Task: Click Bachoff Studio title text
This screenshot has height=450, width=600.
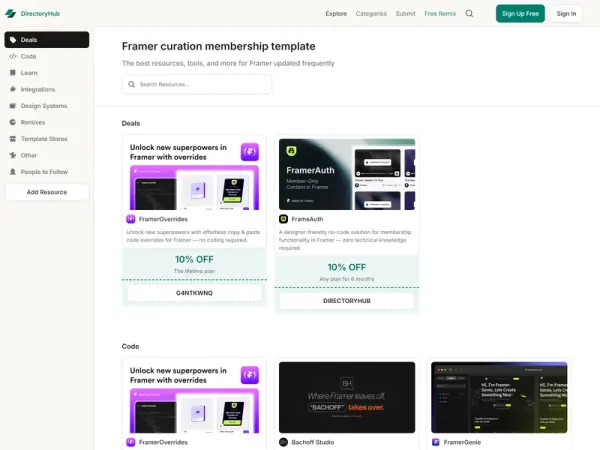Action: (313, 442)
